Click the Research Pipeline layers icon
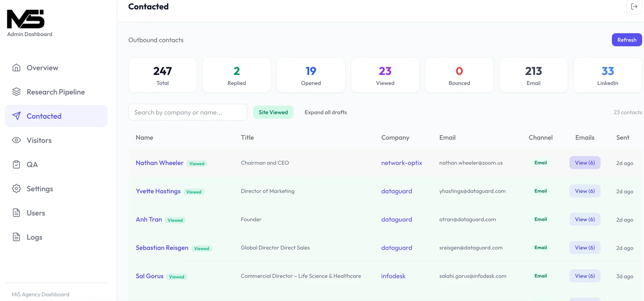This screenshot has width=644, height=301. [x=17, y=92]
